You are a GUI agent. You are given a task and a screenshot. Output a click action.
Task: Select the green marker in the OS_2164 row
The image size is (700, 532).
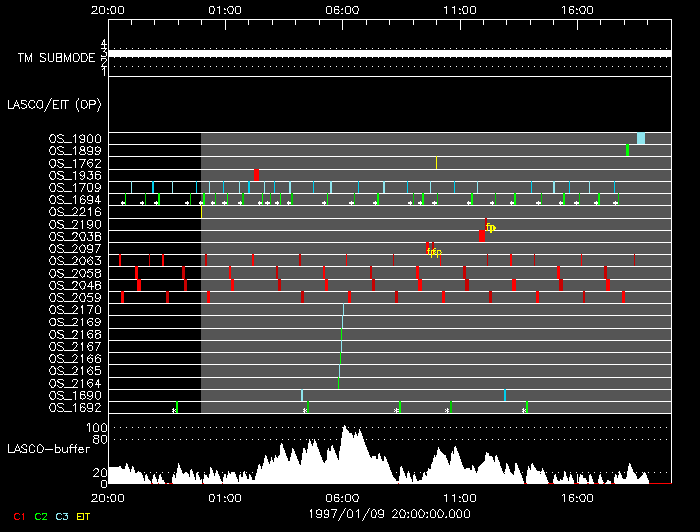[338, 382]
